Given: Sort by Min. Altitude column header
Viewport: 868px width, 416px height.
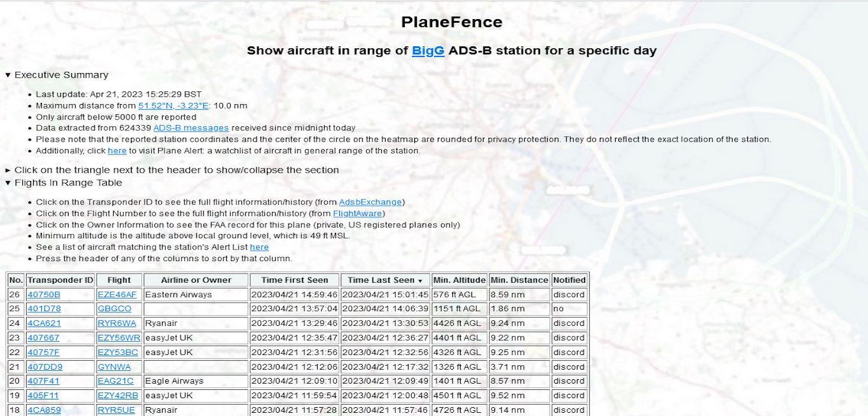Looking at the screenshot, I should pyautogui.click(x=459, y=280).
